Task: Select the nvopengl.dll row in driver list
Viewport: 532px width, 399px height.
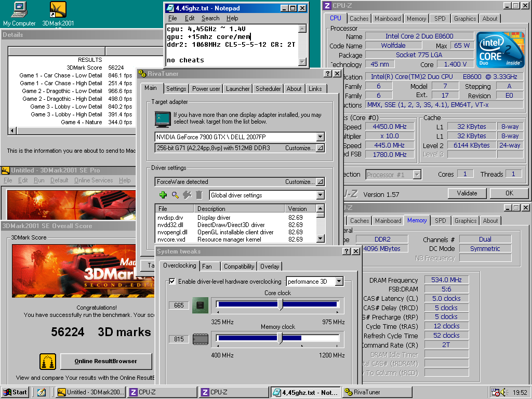Action: 235,232
